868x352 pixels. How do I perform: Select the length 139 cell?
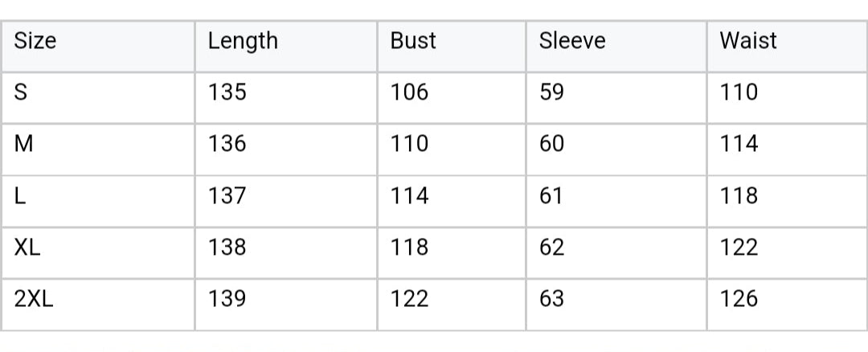click(227, 299)
